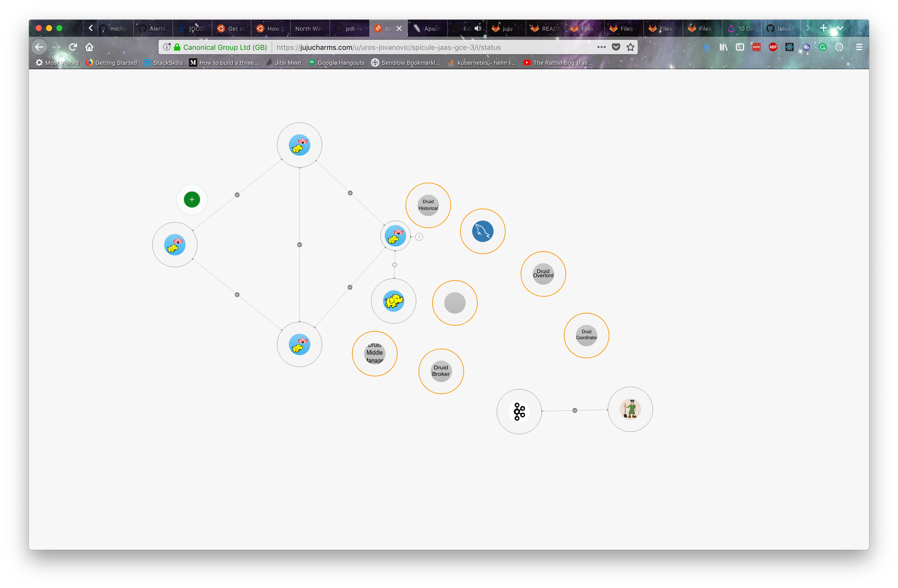Select the small Hadoop node with unit badge
898x588 pixels.
[395, 236]
